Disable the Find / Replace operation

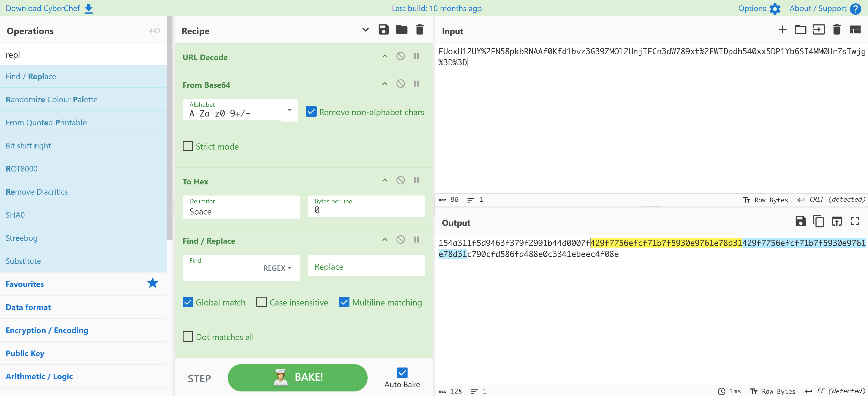400,240
